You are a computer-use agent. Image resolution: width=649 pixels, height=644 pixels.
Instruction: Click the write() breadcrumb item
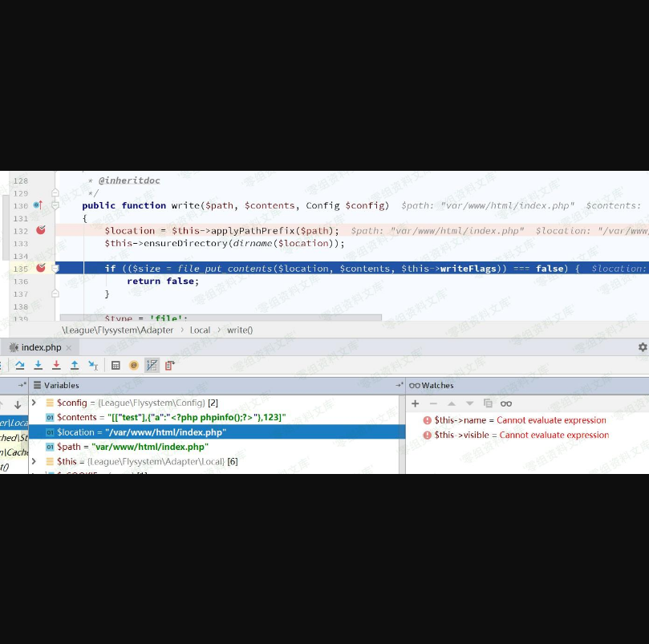(239, 330)
